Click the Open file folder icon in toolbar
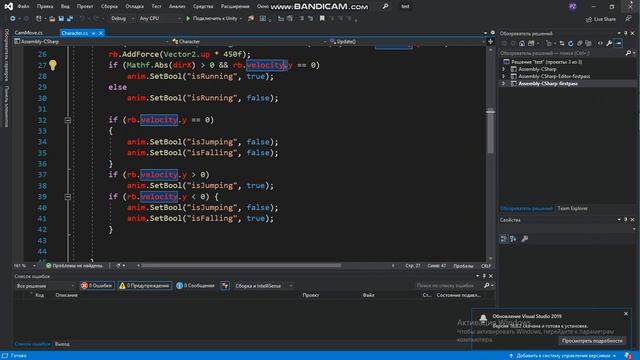The height and width of the screenshot is (360, 640). coord(52,19)
